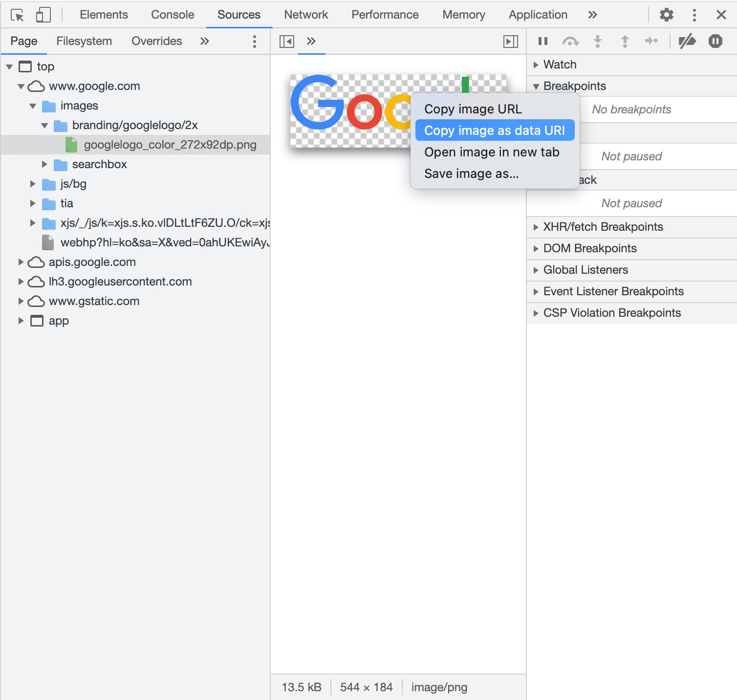The image size is (737, 700).
Task: Open the Network tab
Action: click(x=306, y=15)
